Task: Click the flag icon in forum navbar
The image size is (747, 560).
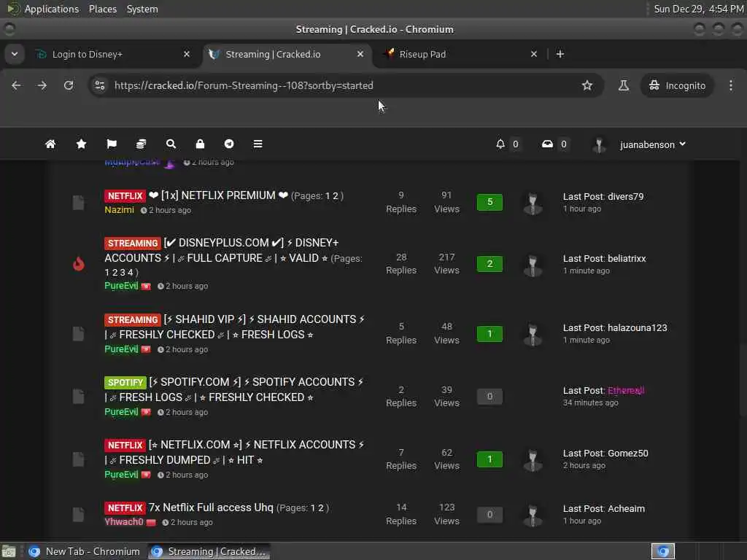Action: (x=112, y=144)
